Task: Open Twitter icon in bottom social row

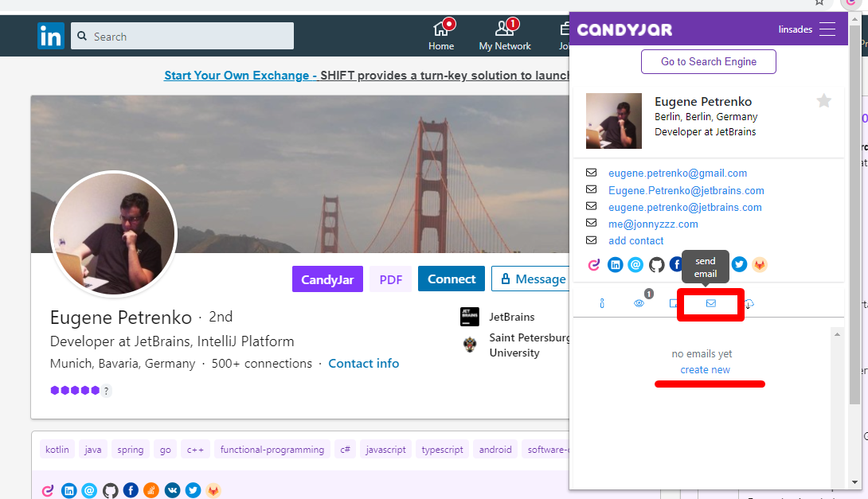Action: [193, 490]
